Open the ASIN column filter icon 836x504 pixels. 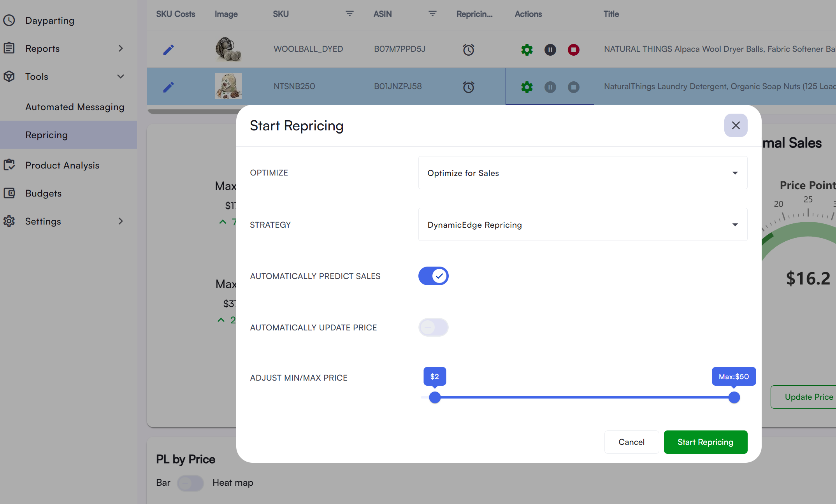(432, 14)
